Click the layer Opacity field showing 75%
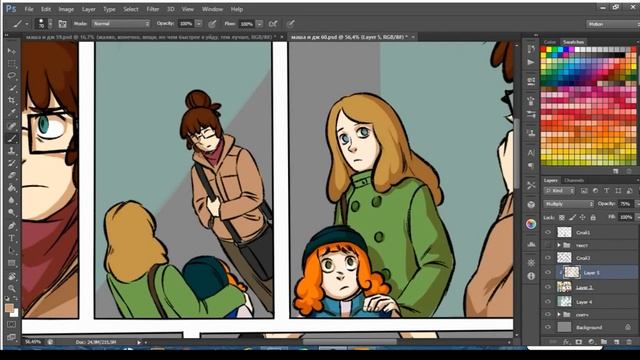 (x=625, y=204)
